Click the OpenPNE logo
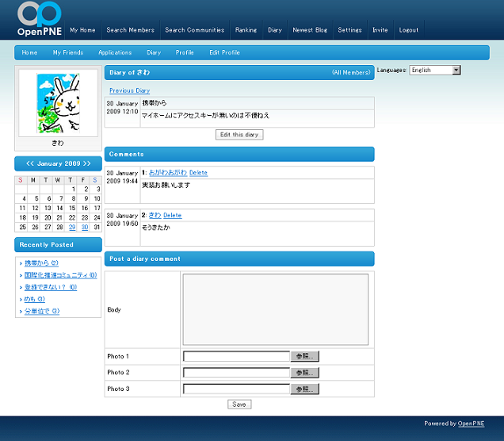Screen dimensions: 504x441 [x=40, y=20]
